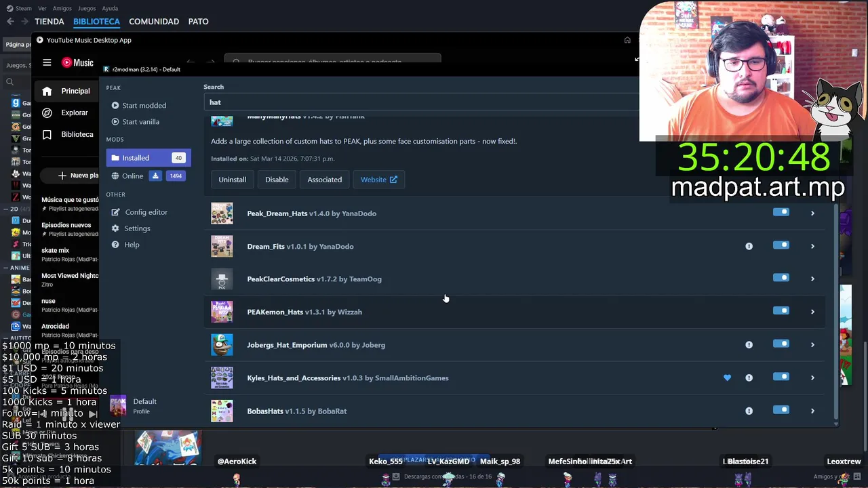Click the Steam back arrow

click(10, 22)
